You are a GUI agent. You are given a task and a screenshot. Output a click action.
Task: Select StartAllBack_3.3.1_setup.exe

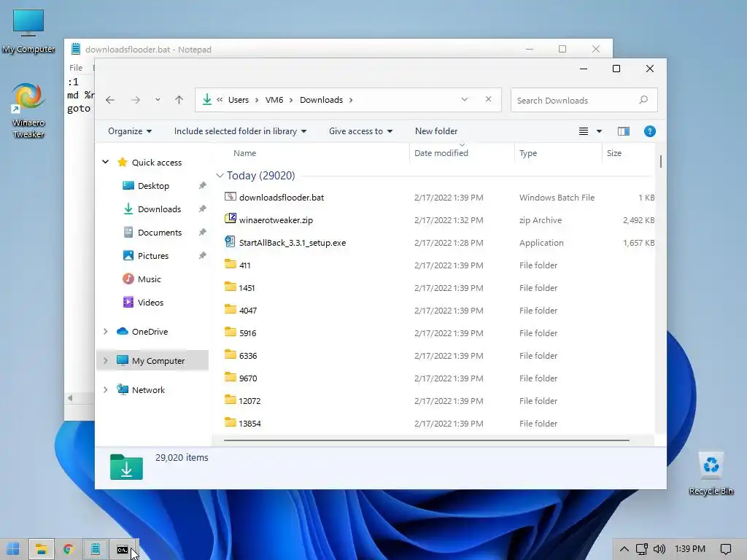[x=292, y=243]
